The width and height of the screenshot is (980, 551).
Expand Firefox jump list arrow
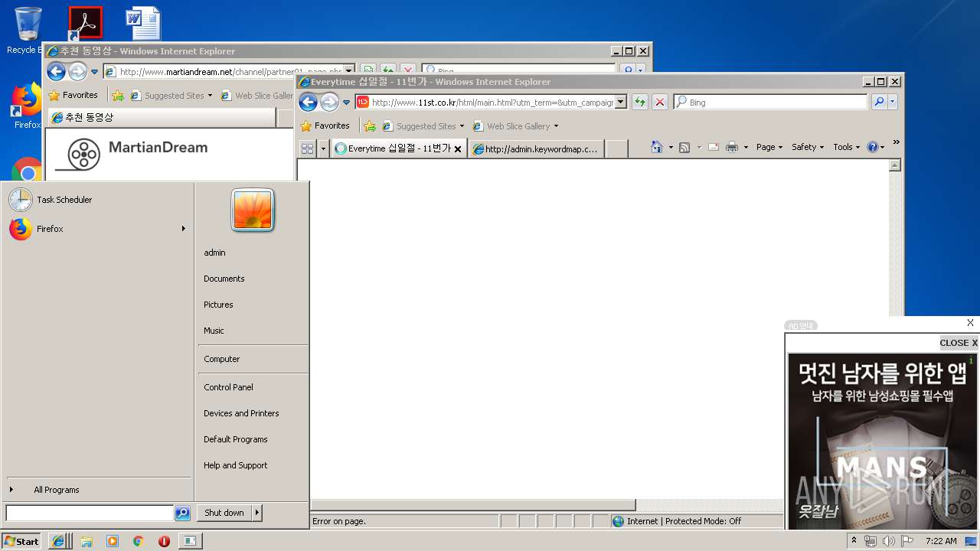point(183,229)
